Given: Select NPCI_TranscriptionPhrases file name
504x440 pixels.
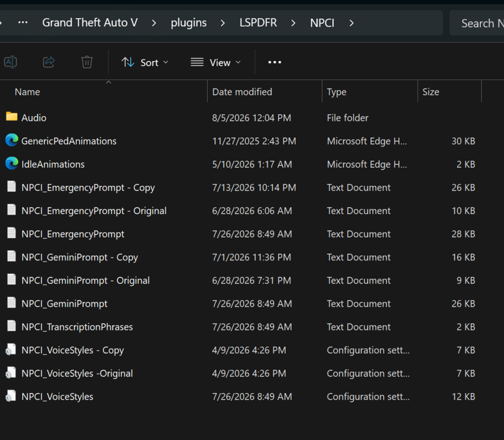Looking at the screenshot, I should [x=77, y=327].
